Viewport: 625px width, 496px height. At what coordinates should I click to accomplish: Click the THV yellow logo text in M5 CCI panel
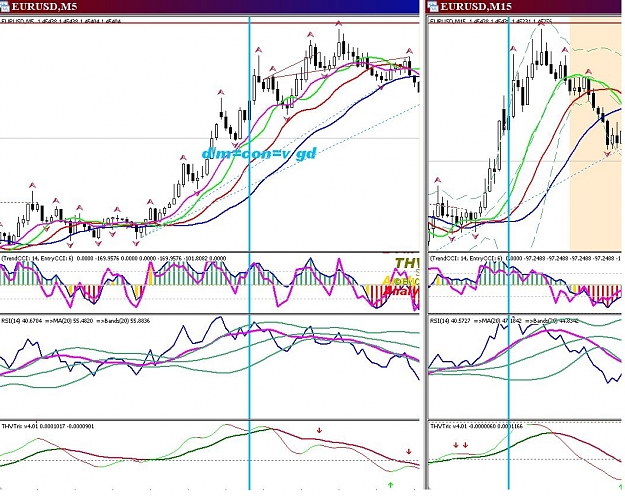click(407, 263)
